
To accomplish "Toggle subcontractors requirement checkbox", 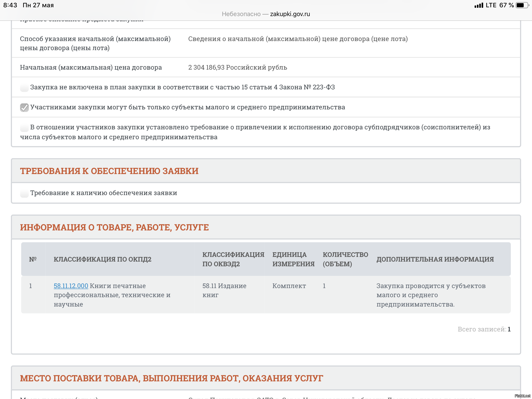I will pyautogui.click(x=24, y=128).
